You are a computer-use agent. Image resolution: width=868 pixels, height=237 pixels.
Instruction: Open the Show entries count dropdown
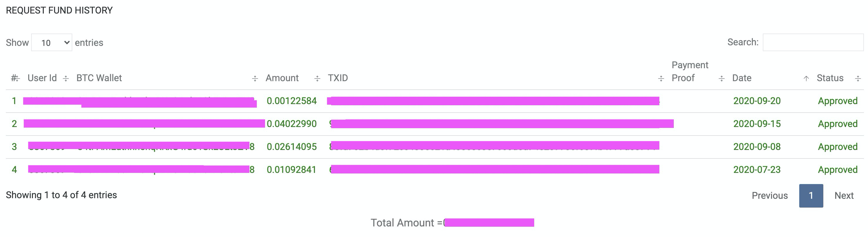tap(51, 42)
